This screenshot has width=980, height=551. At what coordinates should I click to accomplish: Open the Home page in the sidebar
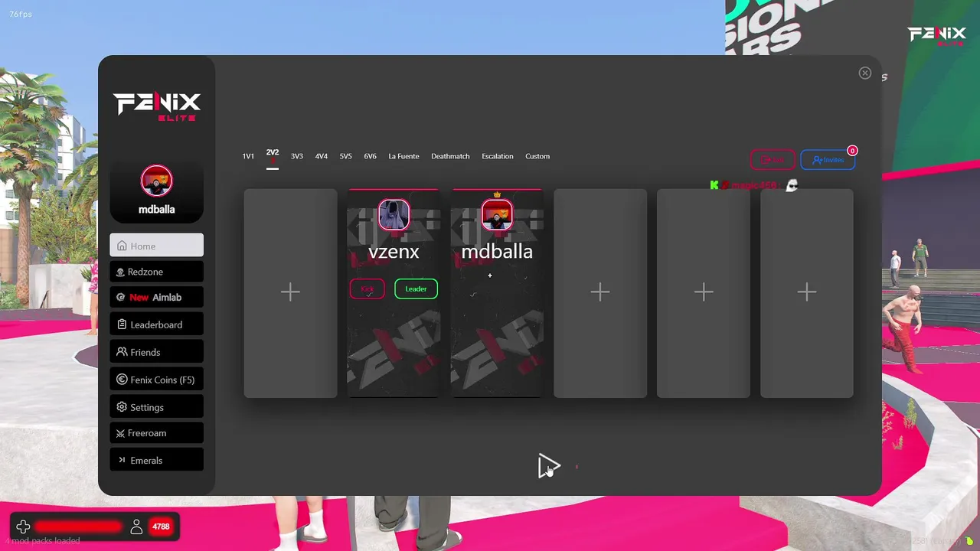(156, 245)
